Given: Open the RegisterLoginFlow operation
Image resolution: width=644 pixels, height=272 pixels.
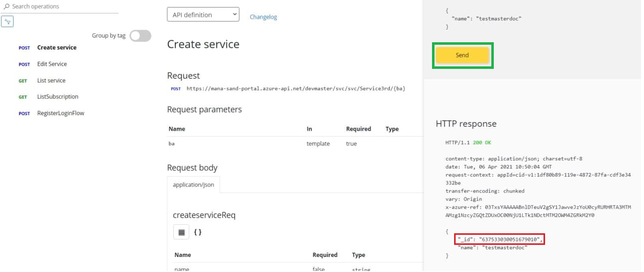Looking at the screenshot, I should coord(61,113).
